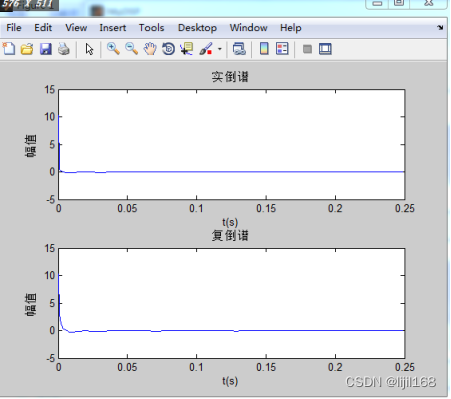Enable the Pan hand tool

click(150, 49)
